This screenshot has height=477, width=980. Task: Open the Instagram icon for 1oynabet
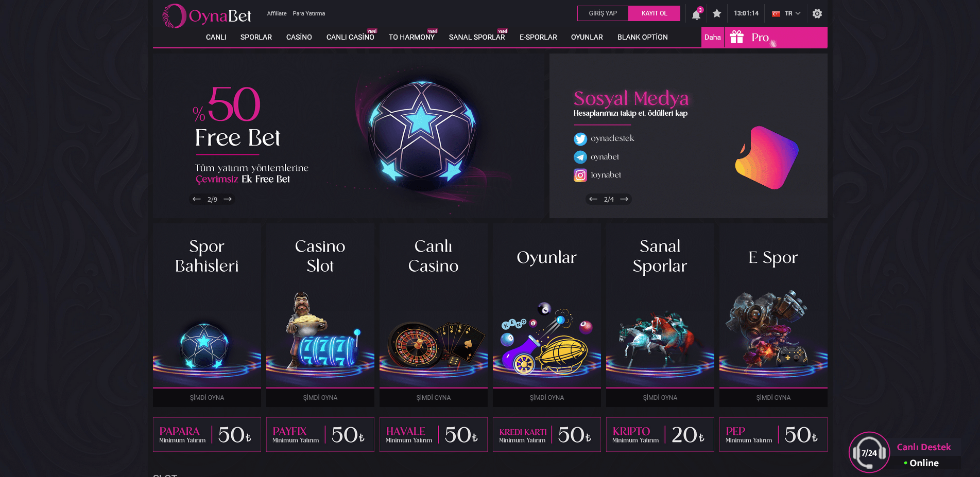point(580,175)
